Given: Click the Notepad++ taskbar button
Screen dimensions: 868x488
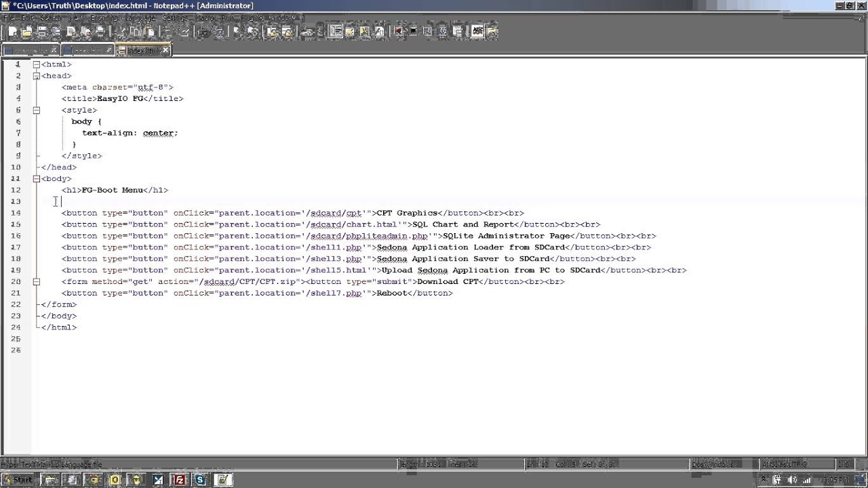Looking at the screenshot, I should (x=222, y=480).
